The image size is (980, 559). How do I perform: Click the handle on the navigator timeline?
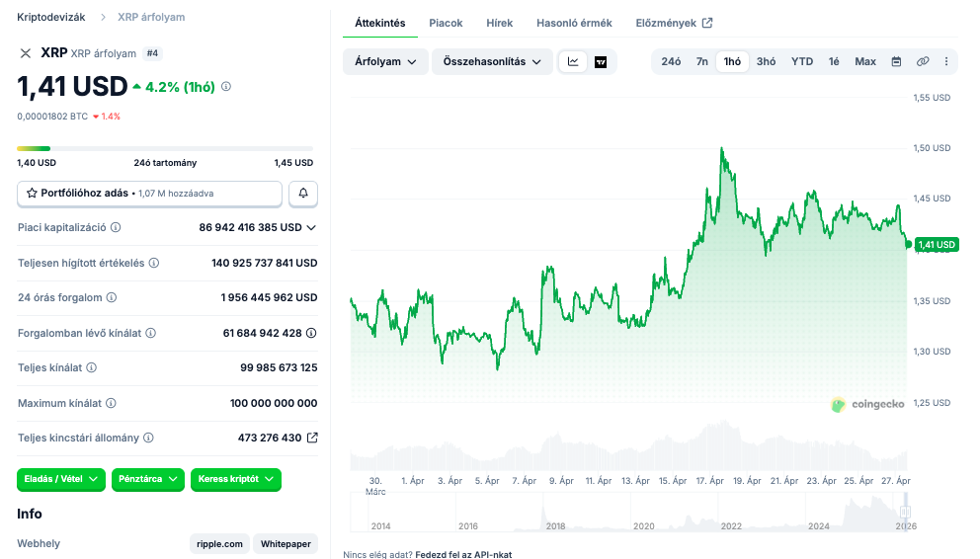[x=905, y=512]
